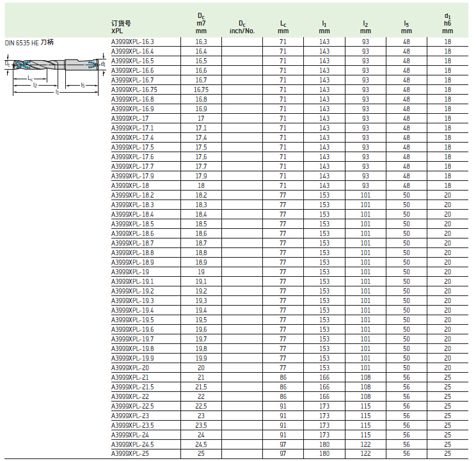Click order number A3999XPL-16.75
The width and height of the screenshot is (476, 461).
134,90
